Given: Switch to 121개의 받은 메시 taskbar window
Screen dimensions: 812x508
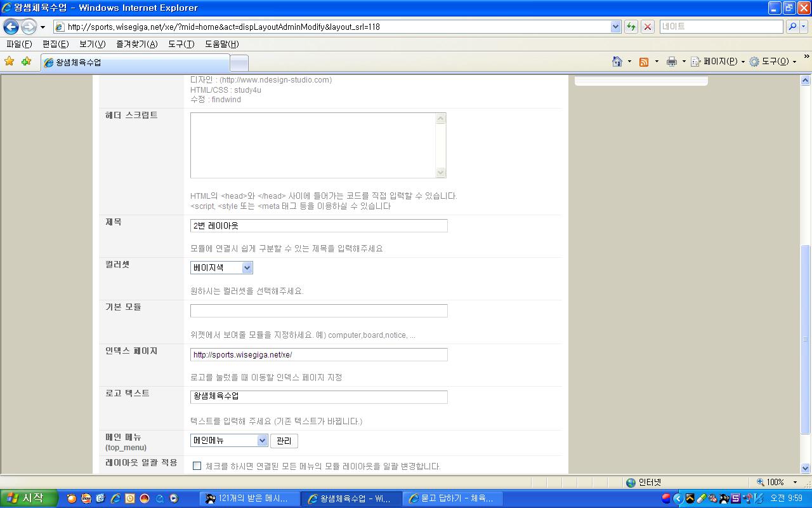Looking at the screenshot, I should point(249,498).
